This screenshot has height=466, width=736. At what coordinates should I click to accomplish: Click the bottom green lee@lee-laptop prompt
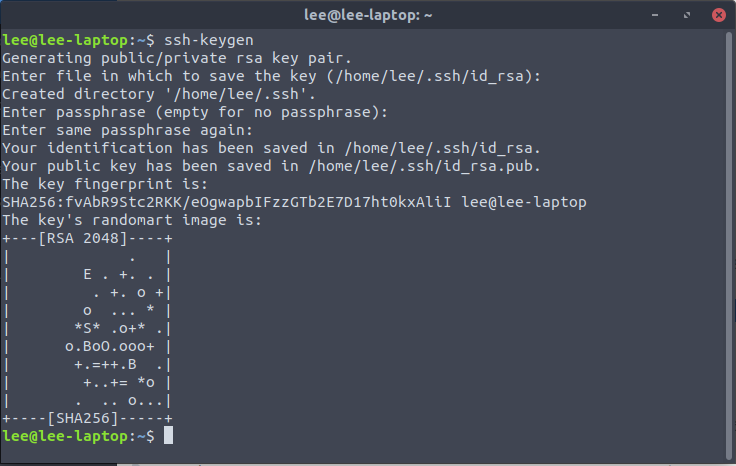(x=65, y=436)
